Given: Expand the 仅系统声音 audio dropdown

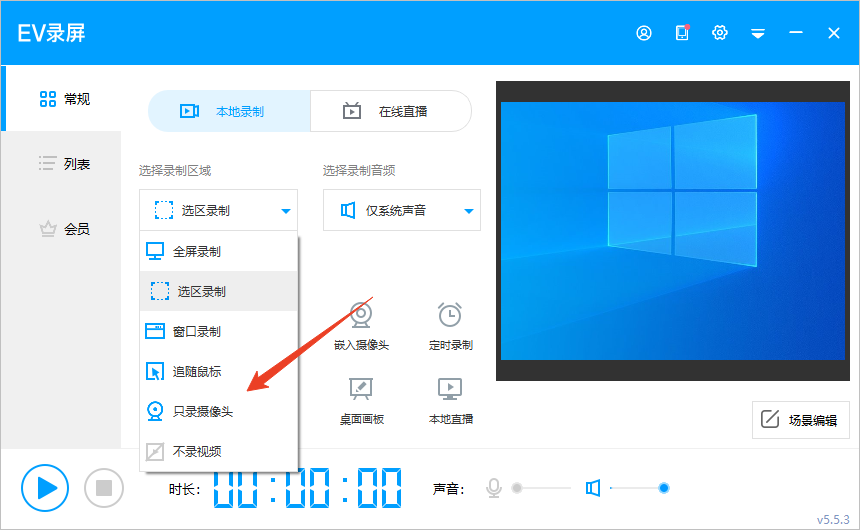Looking at the screenshot, I should [x=401, y=210].
